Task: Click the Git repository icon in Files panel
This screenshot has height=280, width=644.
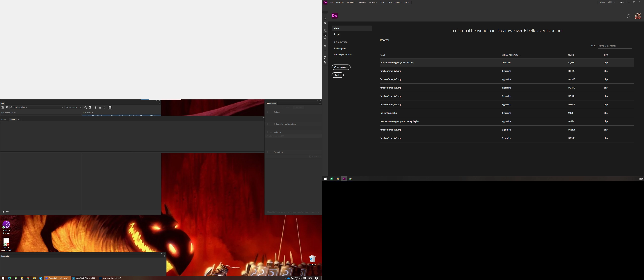Action: 7,107
